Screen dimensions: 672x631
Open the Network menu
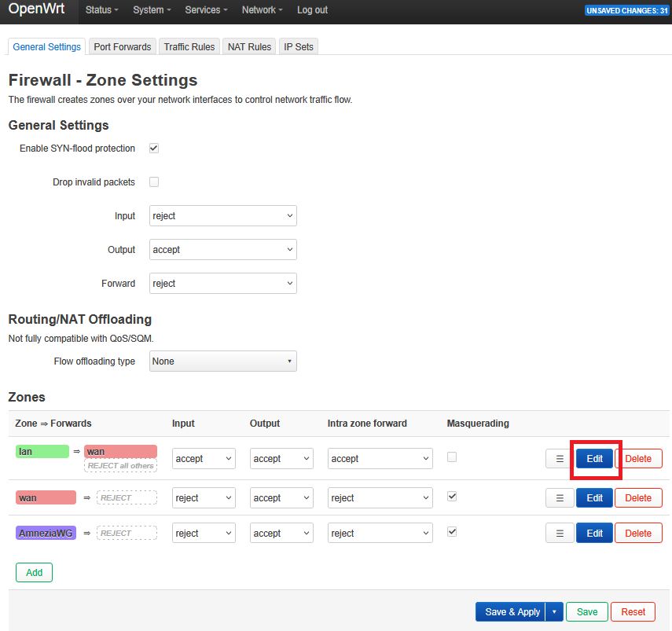[263, 10]
